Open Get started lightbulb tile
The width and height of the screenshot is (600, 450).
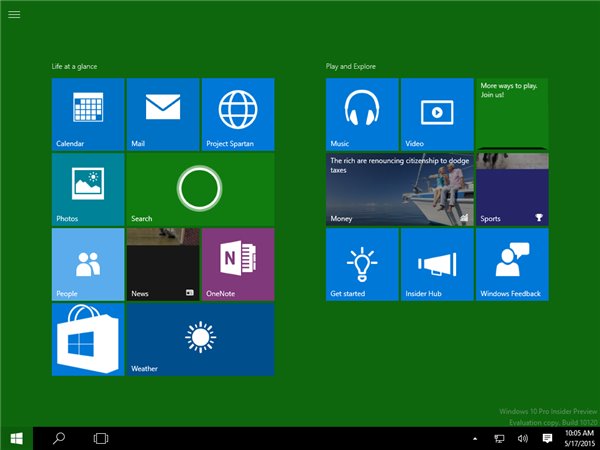[362, 264]
